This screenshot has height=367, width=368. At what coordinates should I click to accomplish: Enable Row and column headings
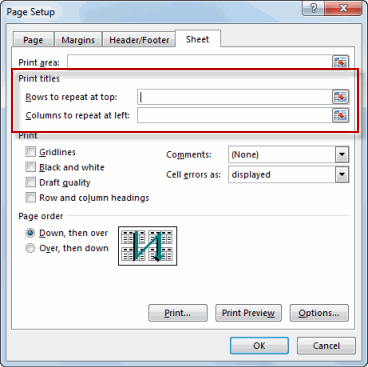click(x=30, y=198)
